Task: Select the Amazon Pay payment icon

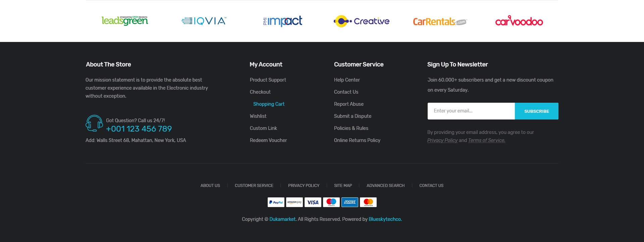Action: point(294,202)
